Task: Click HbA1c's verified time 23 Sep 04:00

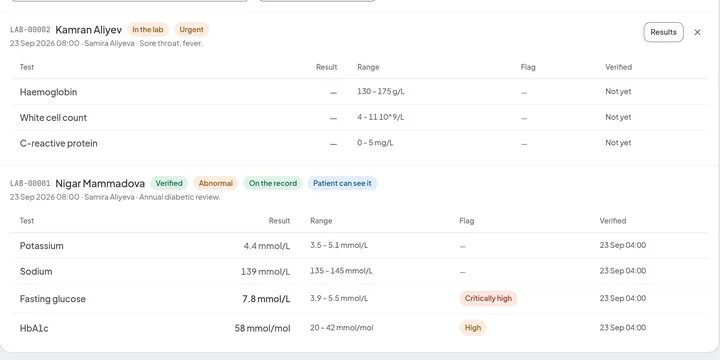Action: (623, 328)
